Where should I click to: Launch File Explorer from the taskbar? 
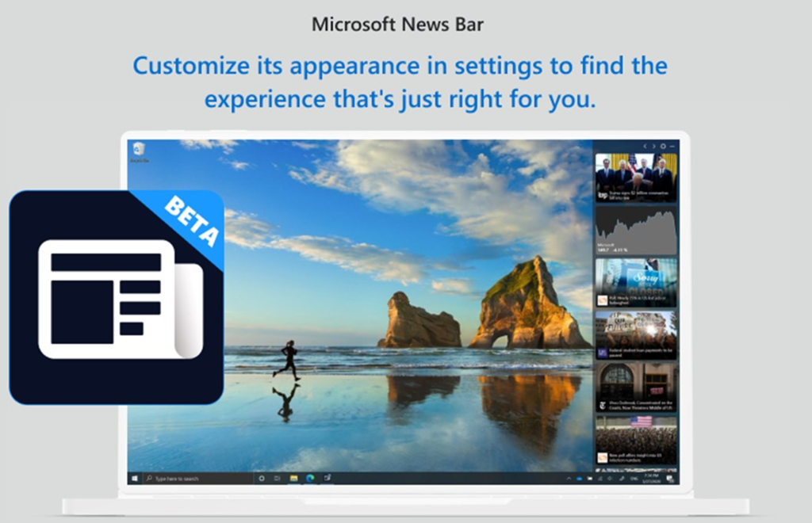293,479
